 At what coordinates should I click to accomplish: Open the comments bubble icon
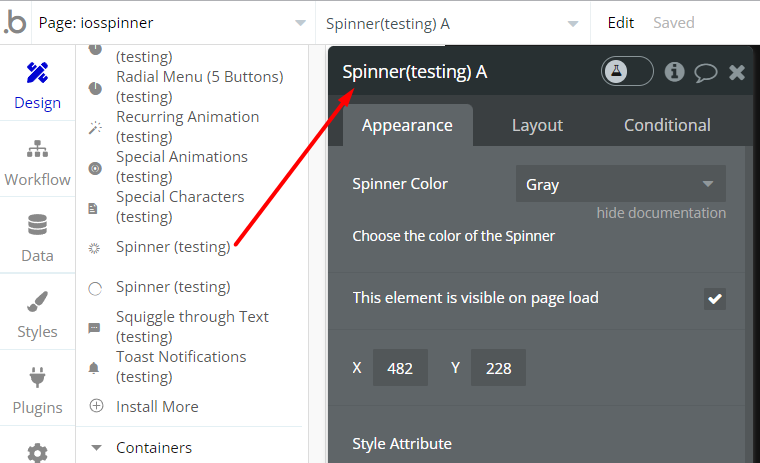706,72
